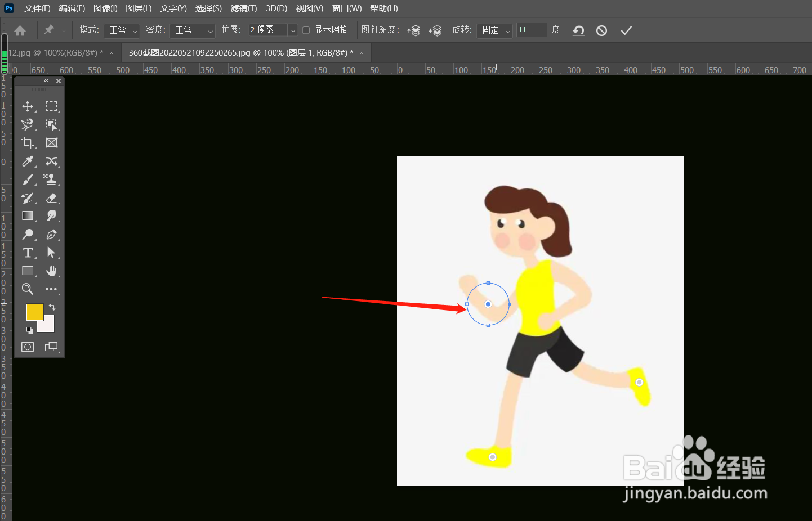812x521 pixels.
Task: Select the puppet pin on the back foot
Action: 639,383
